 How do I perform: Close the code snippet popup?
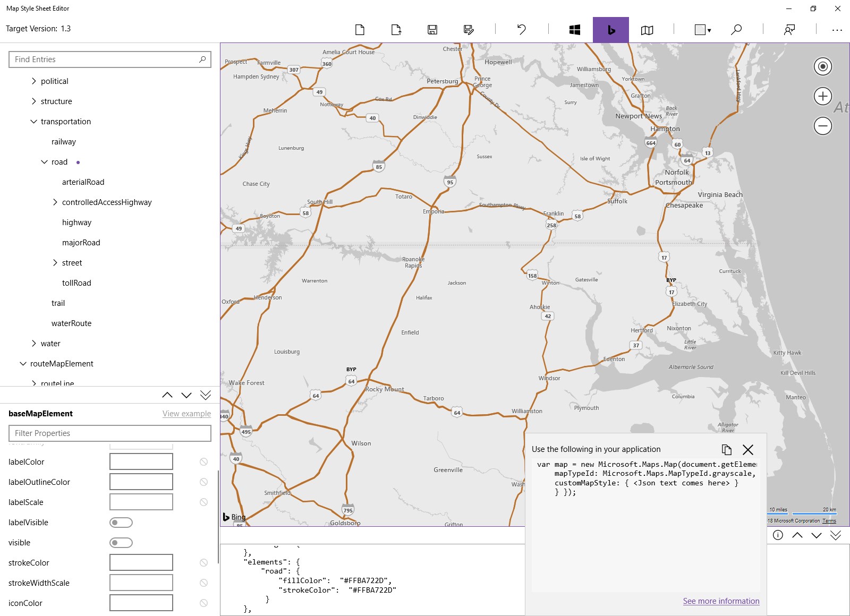point(748,450)
